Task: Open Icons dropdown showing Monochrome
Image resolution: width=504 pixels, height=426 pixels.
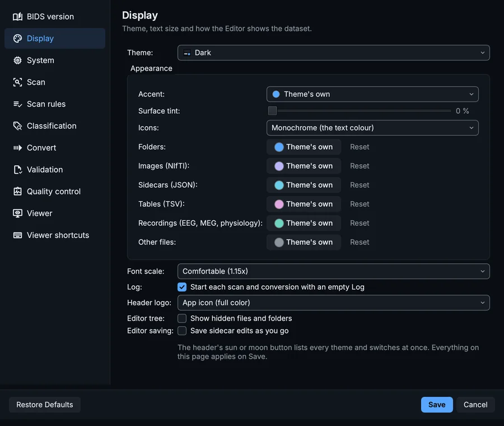Action: coord(372,128)
